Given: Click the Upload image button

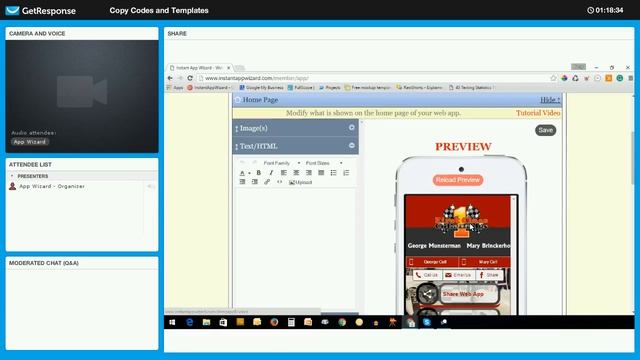Looking at the screenshot, I should pyautogui.click(x=300, y=182).
